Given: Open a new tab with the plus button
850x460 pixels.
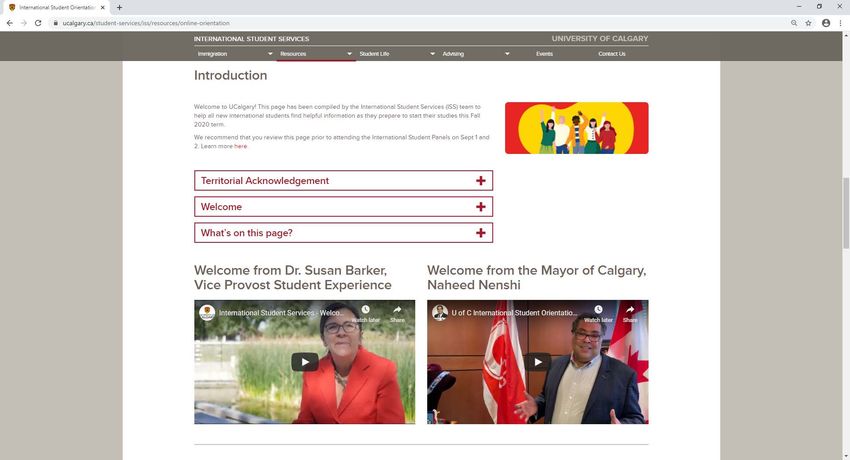Looking at the screenshot, I should click(119, 8).
